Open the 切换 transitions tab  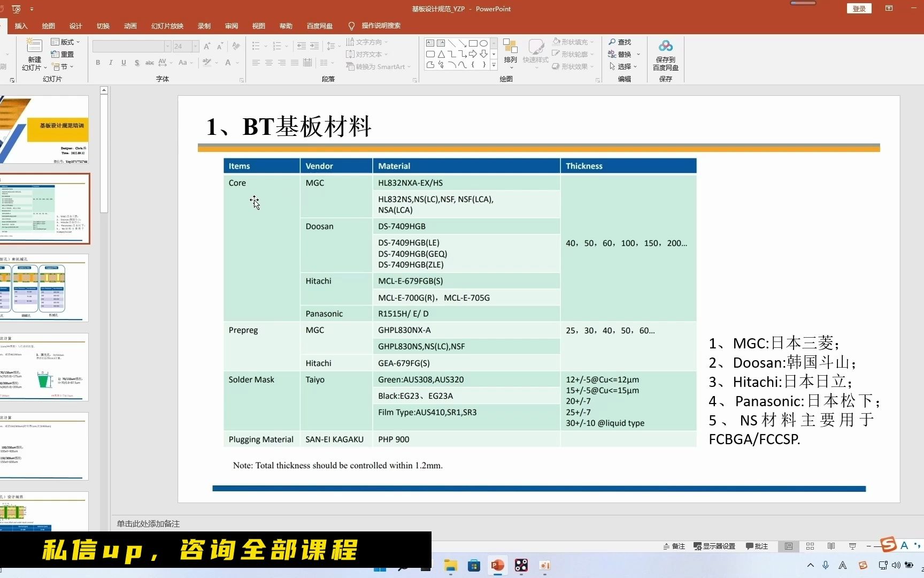103,26
